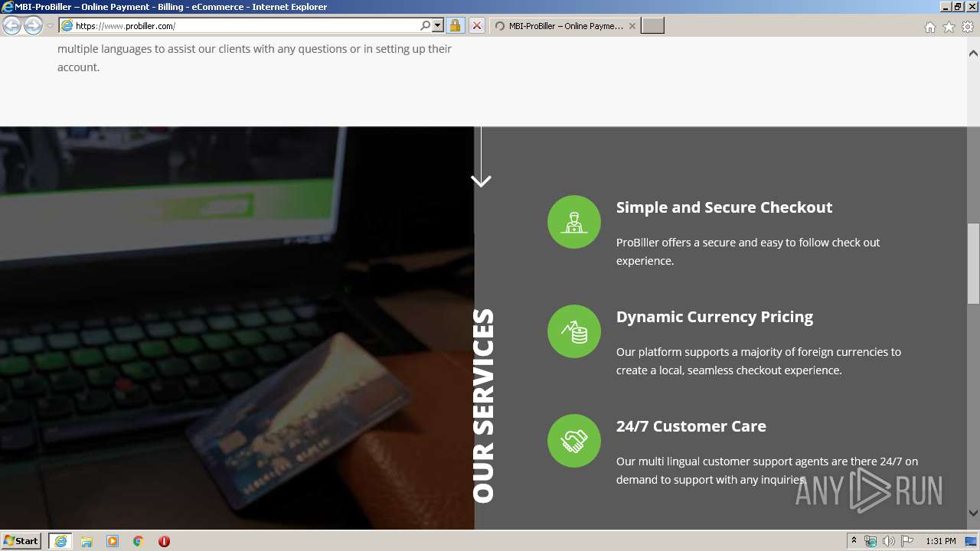This screenshot has width=980, height=551.
Task: Launch Google Chrome from the taskbar
Action: pos(139,541)
